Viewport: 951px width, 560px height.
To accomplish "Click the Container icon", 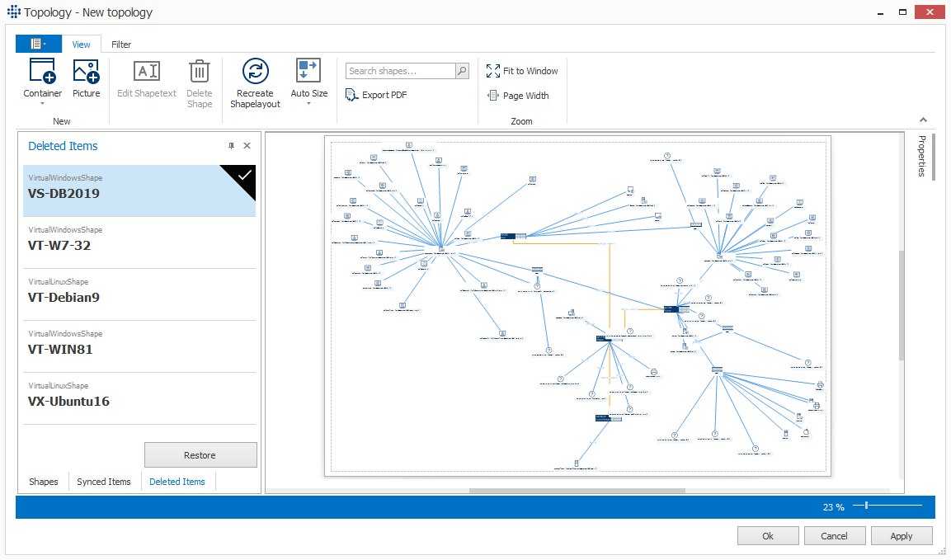I will tap(42, 71).
